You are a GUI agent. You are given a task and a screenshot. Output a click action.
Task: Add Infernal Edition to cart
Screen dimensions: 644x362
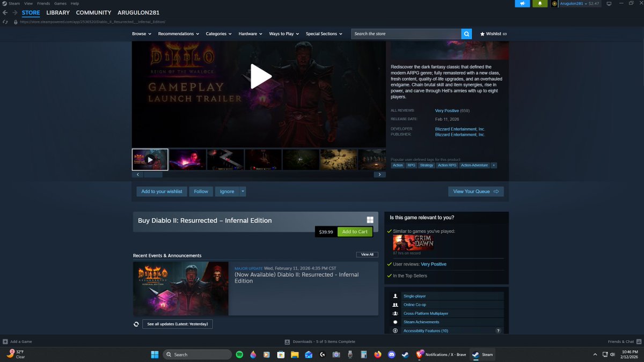pyautogui.click(x=355, y=232)
